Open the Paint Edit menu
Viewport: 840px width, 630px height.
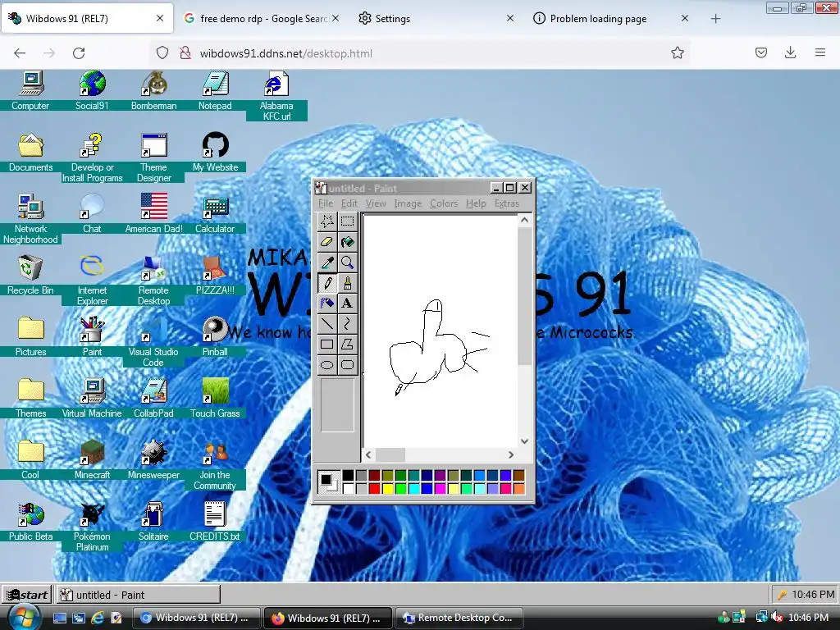coord(349,203)
